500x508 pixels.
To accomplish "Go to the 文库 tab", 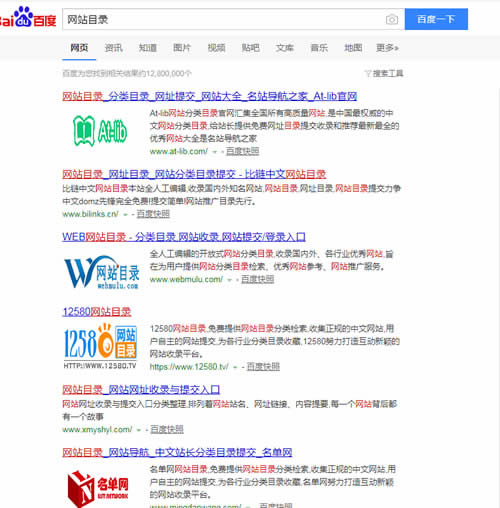I will [285, 48].
